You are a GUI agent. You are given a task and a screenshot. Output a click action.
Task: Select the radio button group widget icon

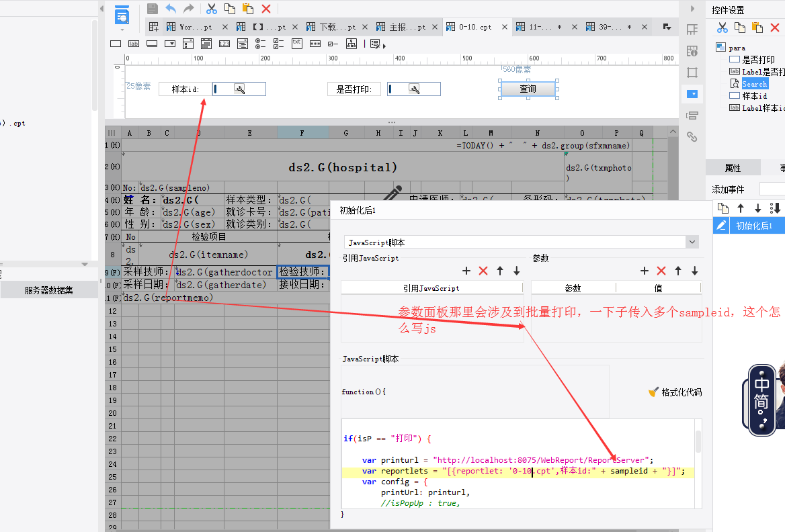(260, 44)
